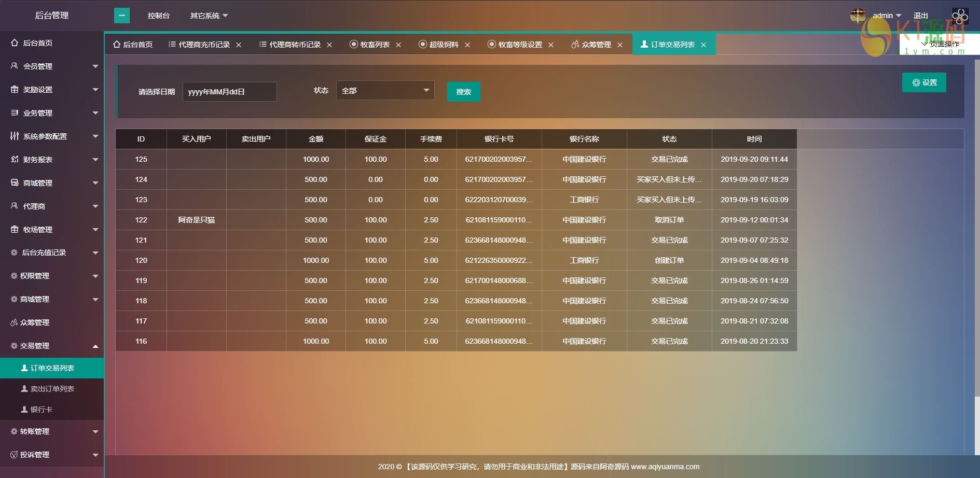Click the 搜索 button
The width and height of the screenshot is (980, 478).
point(463,92)
